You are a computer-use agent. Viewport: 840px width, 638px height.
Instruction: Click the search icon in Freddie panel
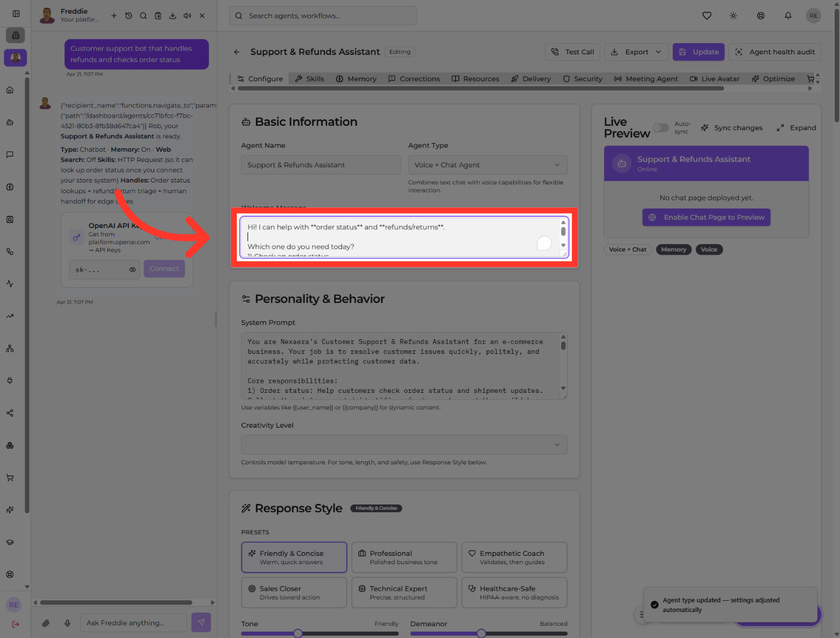pos(144,16)
